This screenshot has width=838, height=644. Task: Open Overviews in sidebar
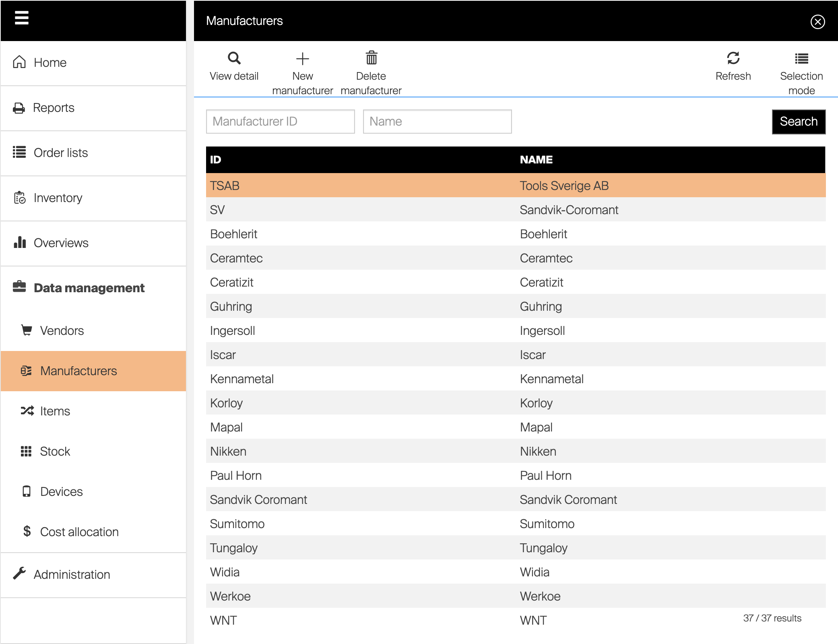pos(61,243)
